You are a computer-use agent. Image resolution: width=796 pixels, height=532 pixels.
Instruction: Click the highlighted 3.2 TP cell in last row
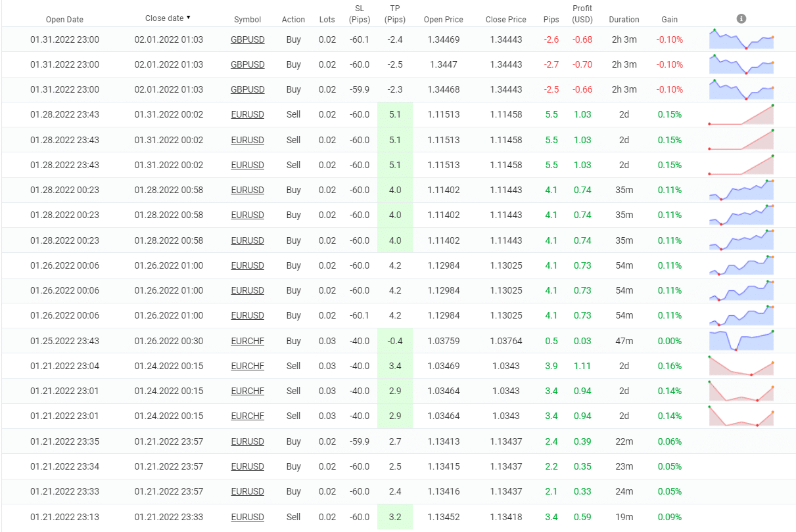point(394,517)
